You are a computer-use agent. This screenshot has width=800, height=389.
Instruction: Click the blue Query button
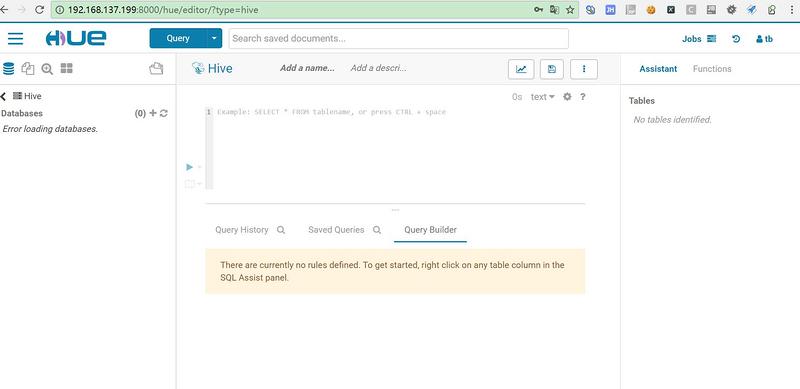click(178, 38)
